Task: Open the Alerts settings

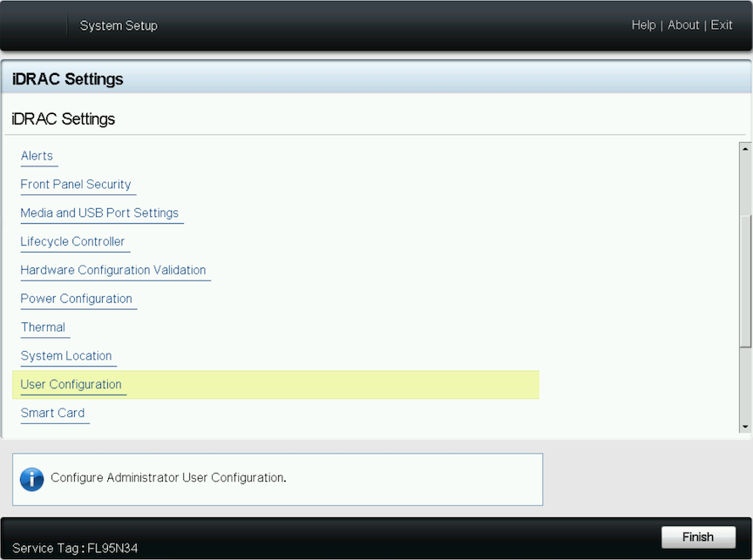Action: [x=37, y=156]
